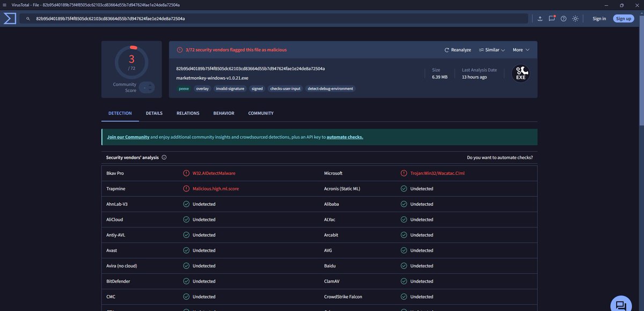Image resolution: width=644 pixels, height=311 pixels.
Task: Click the Bkav Pro detection warning icon
Action: [x=186, y=173]
